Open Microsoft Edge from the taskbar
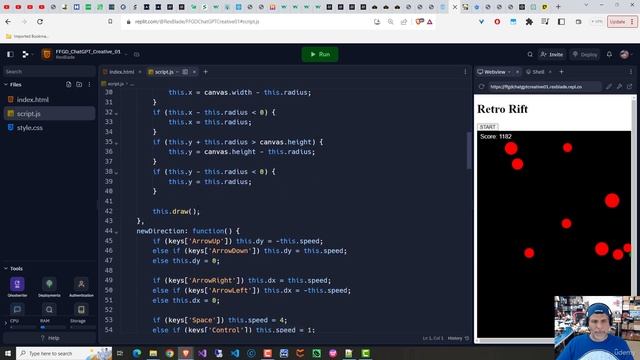 pyautogui.click(x=137, y=353)
